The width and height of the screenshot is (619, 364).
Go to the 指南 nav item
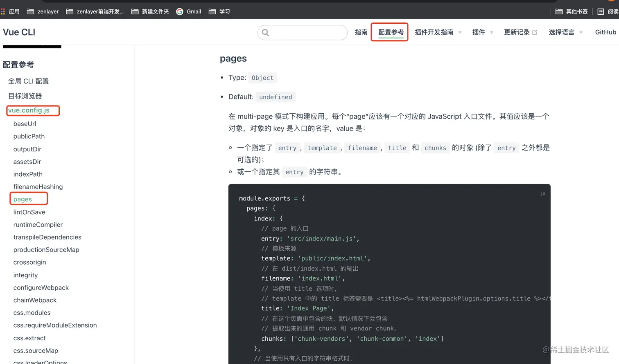(x=361, y=32)
